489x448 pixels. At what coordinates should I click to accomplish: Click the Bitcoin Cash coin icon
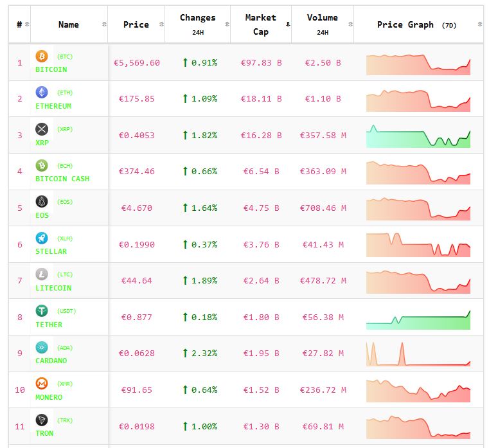pos(42,166)
